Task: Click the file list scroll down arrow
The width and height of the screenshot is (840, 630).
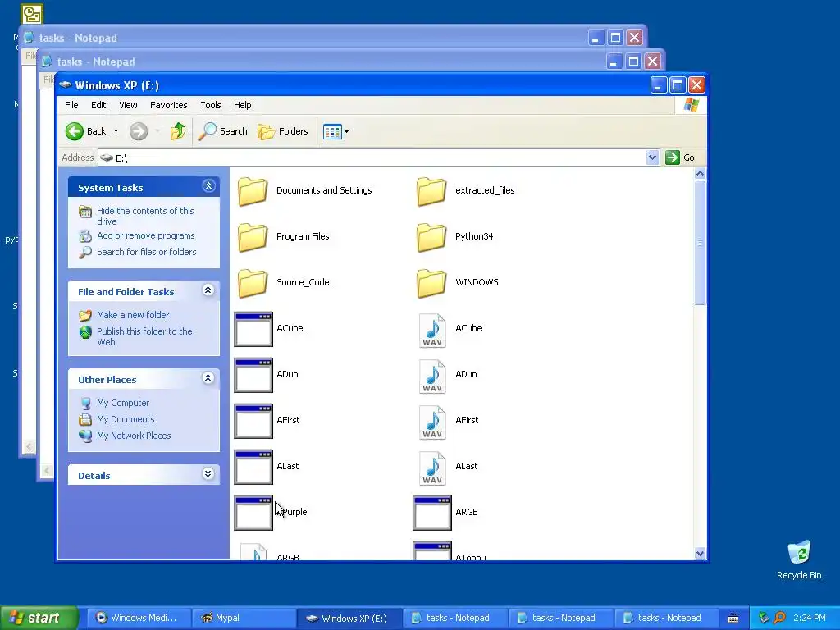Action: (x=700, y=554)
